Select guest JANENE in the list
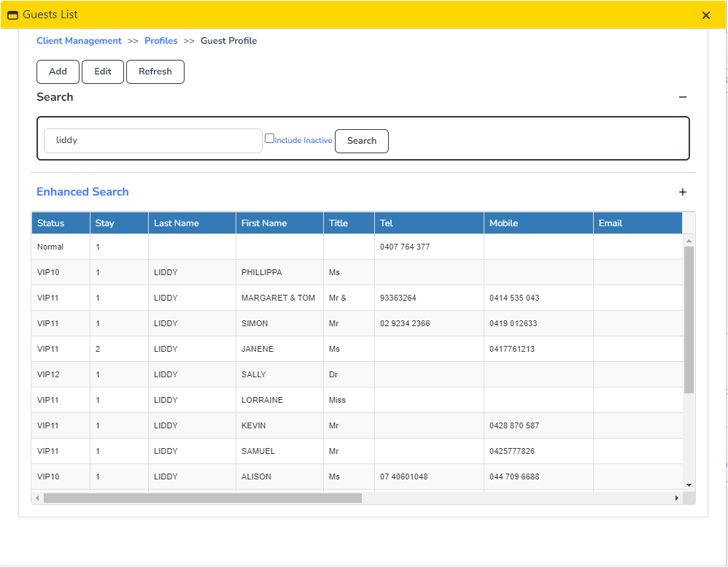The width and height of the screenshot is (728, 567). click(357, 349)
